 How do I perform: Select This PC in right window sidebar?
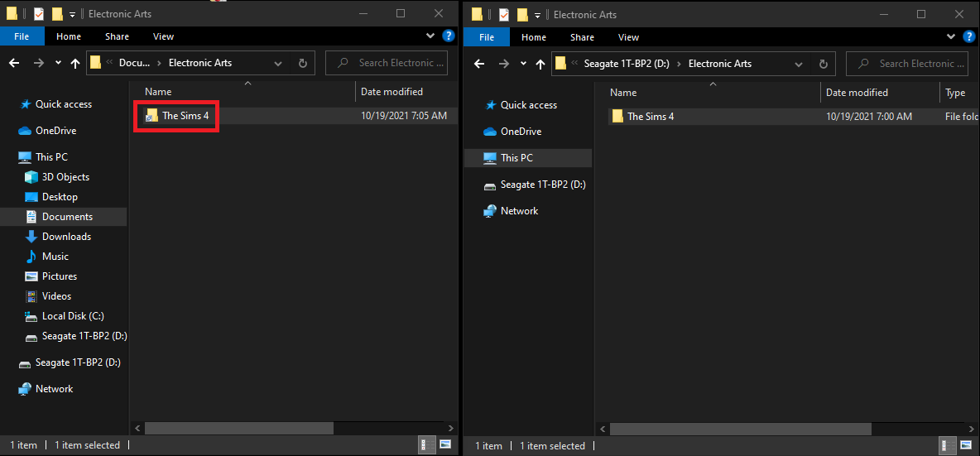(x=528, y=158)
